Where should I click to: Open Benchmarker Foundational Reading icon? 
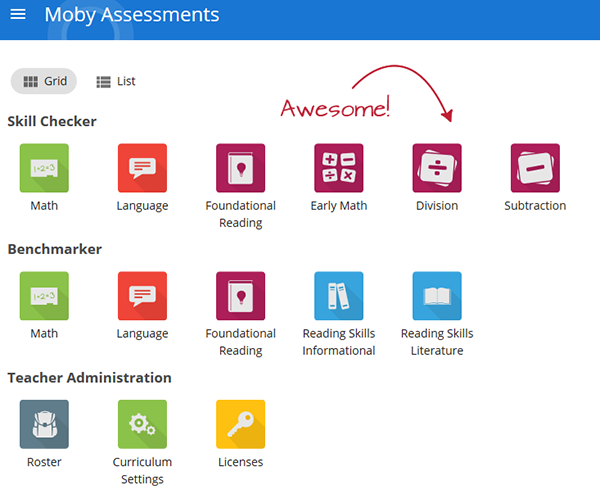pyautogui.click(x=241, y=296)
